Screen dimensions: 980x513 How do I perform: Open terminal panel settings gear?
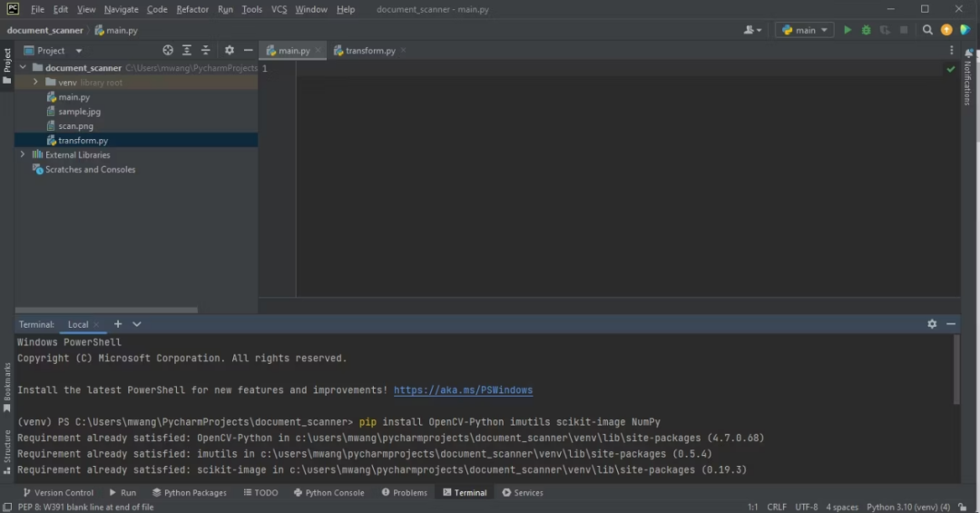coord(932,324)
